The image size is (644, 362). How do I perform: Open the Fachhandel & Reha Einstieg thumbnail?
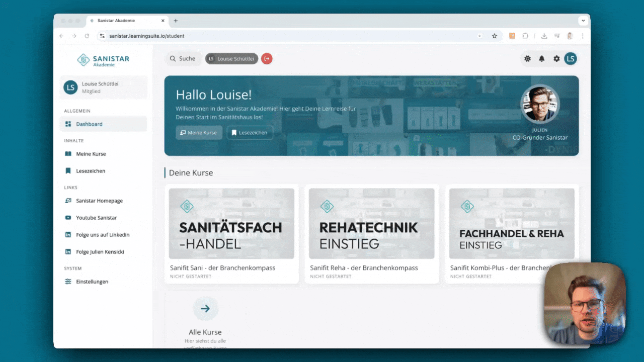pos(512,224)
